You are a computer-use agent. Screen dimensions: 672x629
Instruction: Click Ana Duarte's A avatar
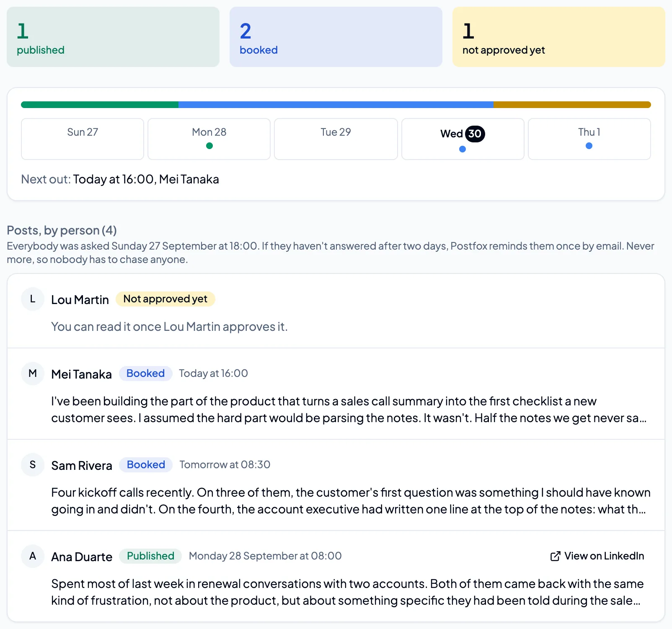point(33,556)
